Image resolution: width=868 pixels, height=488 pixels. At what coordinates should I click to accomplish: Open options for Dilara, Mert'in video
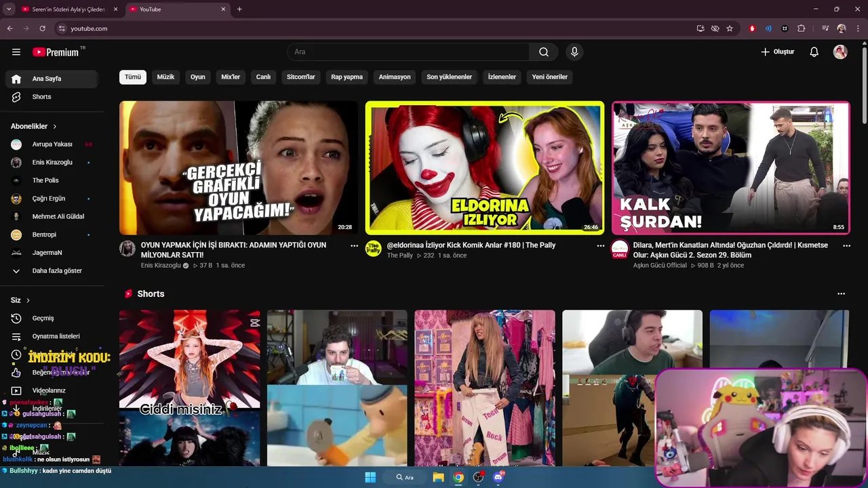tap(846, 246)
